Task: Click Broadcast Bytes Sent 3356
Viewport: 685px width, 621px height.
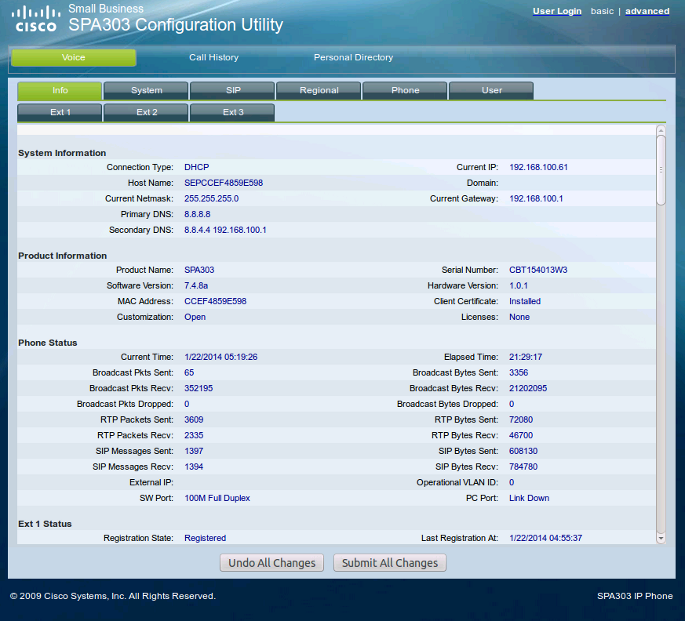Action: click(518, 373)
